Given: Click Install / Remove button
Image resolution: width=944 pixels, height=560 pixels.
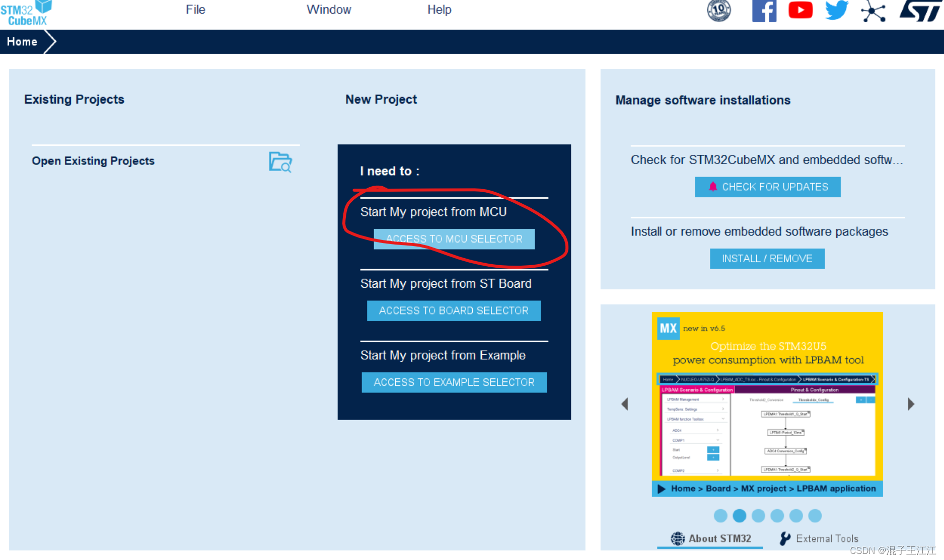Looking at the screenshot, I should [767, 259].
